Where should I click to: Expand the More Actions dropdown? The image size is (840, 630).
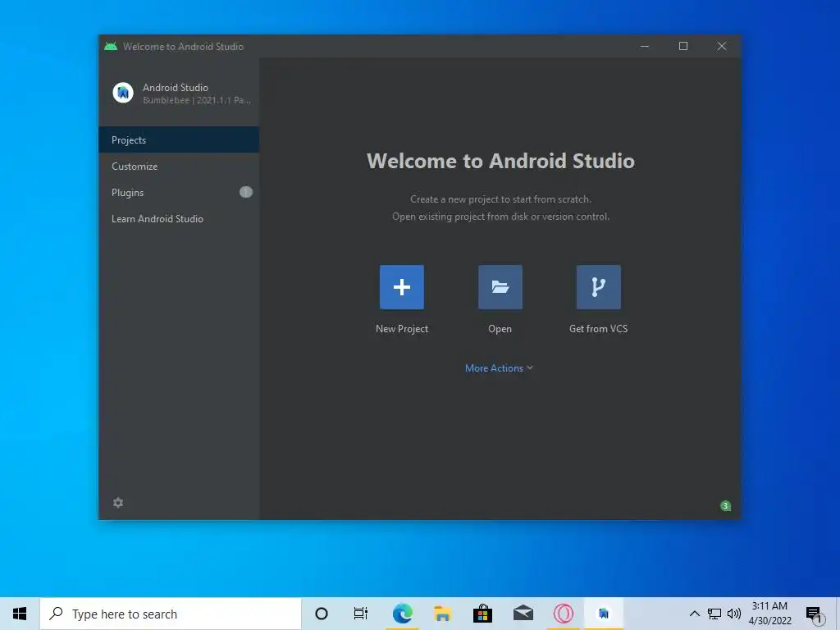499,368
